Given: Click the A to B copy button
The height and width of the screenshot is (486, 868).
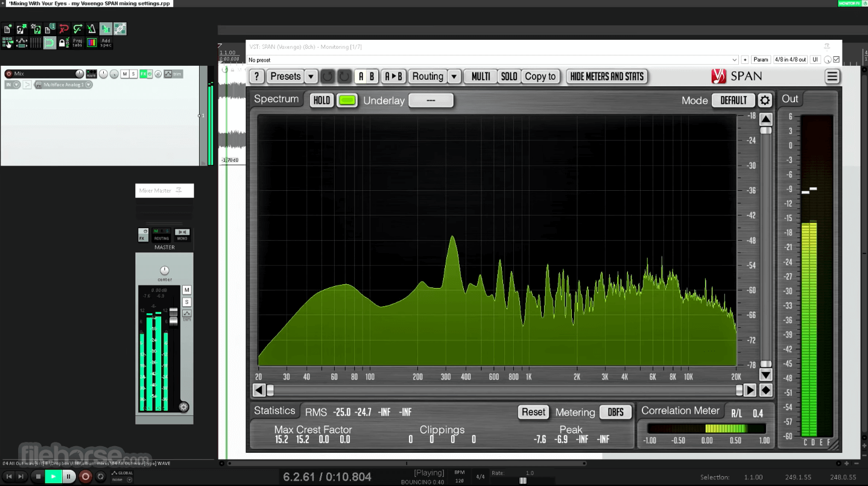Looking at the screenshot, I should point(394,77).
